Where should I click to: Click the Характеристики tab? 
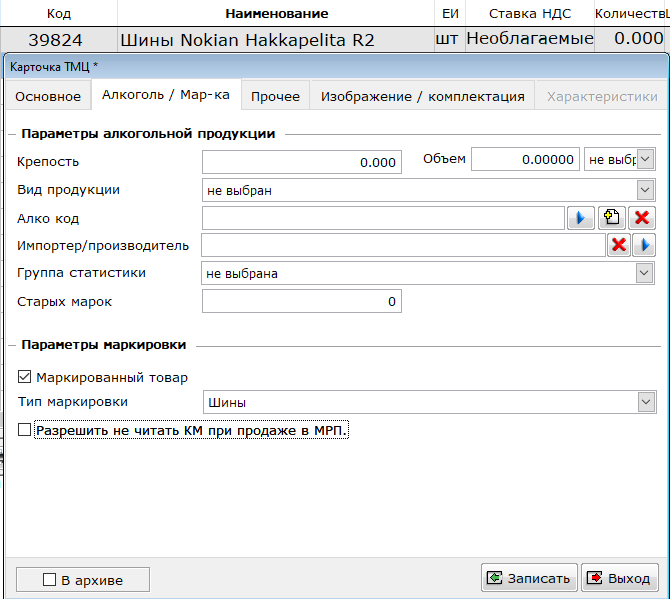(x=602, y=97)
